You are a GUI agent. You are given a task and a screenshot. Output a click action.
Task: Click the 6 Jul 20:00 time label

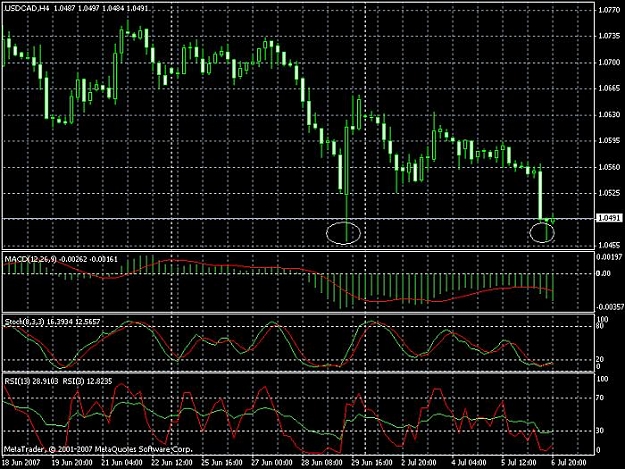click(x=568, y=463)
